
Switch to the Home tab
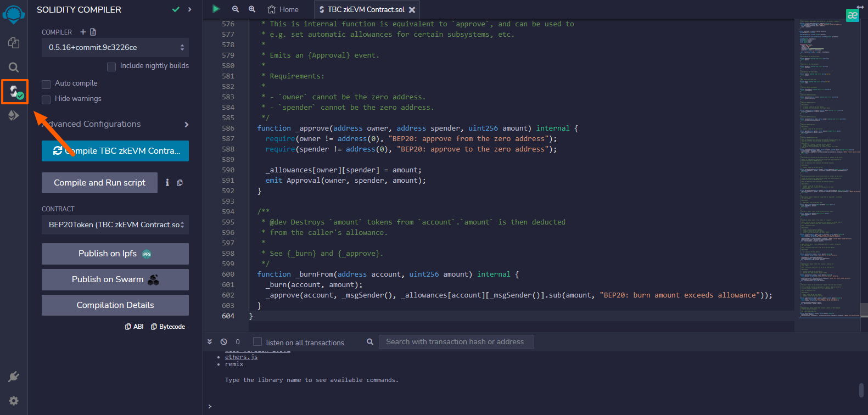coord(283,9)
